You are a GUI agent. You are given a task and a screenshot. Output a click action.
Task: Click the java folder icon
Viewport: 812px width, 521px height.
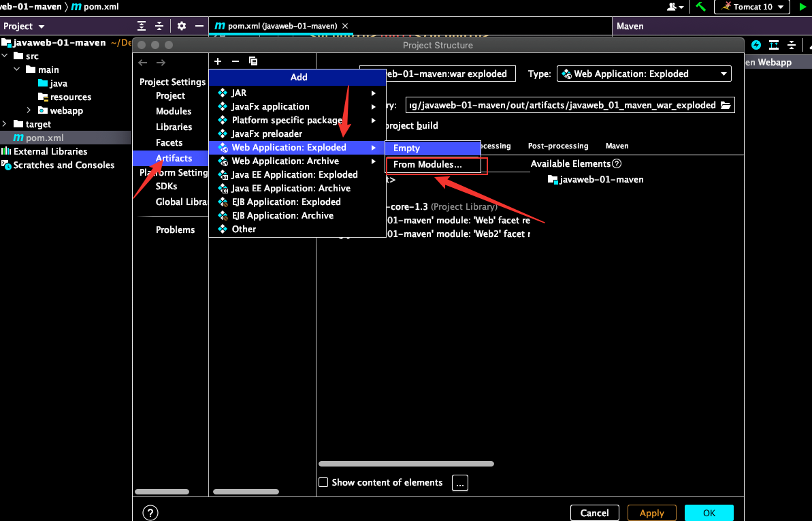click(43, 83)
